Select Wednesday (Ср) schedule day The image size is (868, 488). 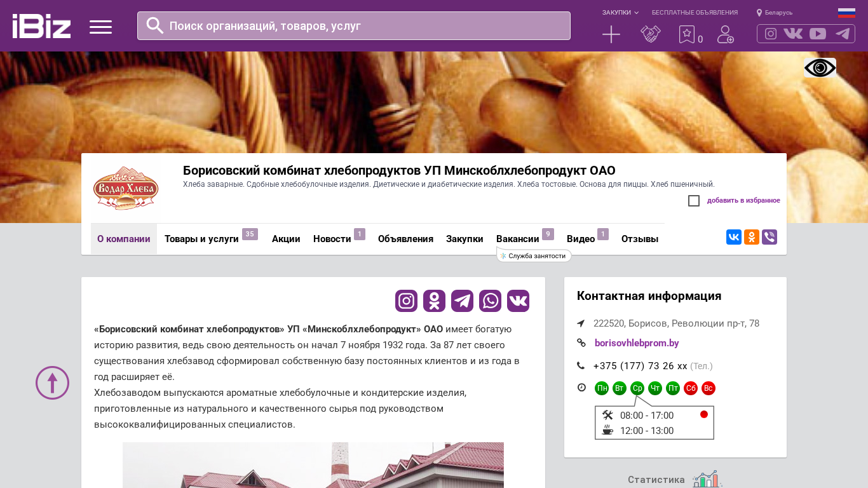point(637,388)
